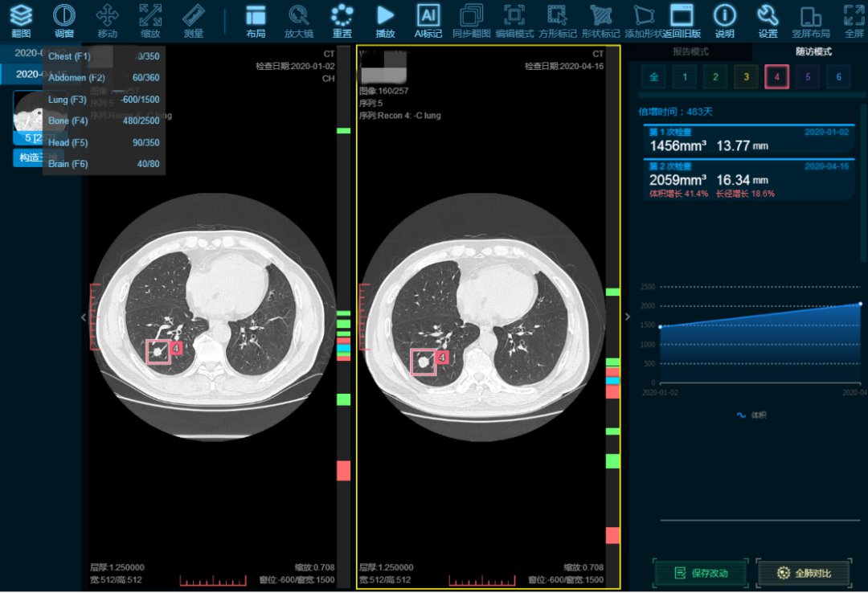Enable 同步翻图 synchronized scrolling

(x=471, y=20)
